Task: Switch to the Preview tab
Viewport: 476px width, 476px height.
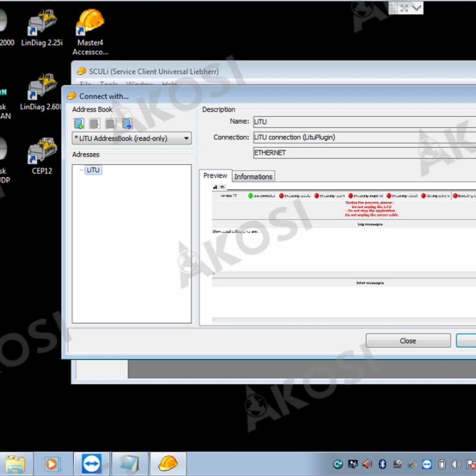Action: (215, 176)
